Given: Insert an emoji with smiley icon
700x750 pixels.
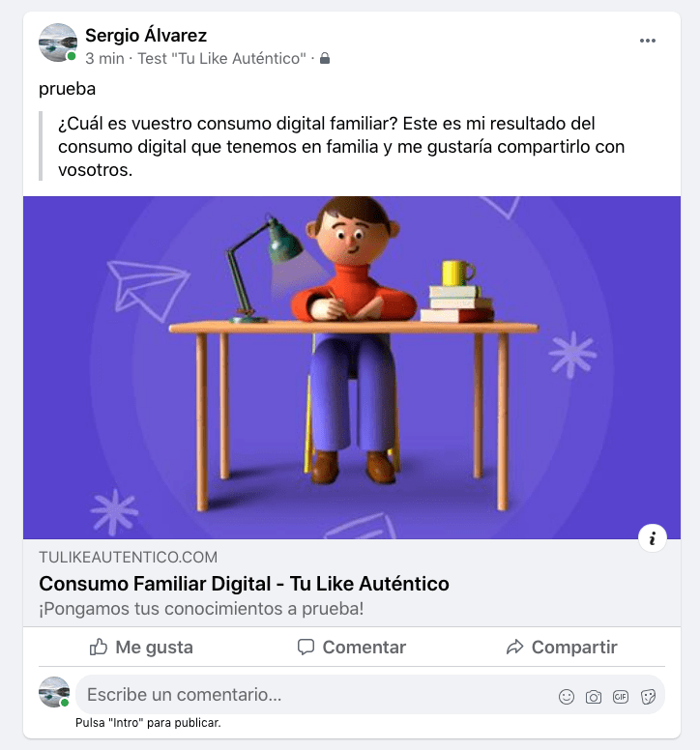Looking at the screenshot, I should tap(567, 697).
